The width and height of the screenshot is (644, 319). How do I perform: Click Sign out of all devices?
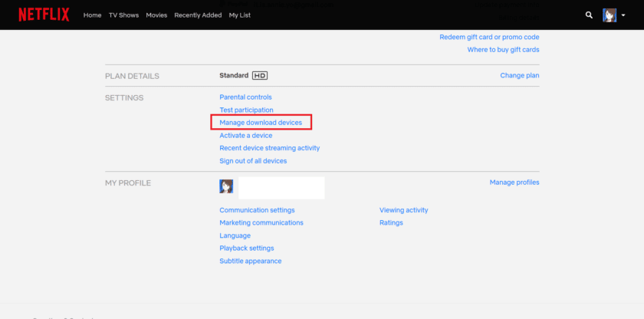[x=253, y=161]
